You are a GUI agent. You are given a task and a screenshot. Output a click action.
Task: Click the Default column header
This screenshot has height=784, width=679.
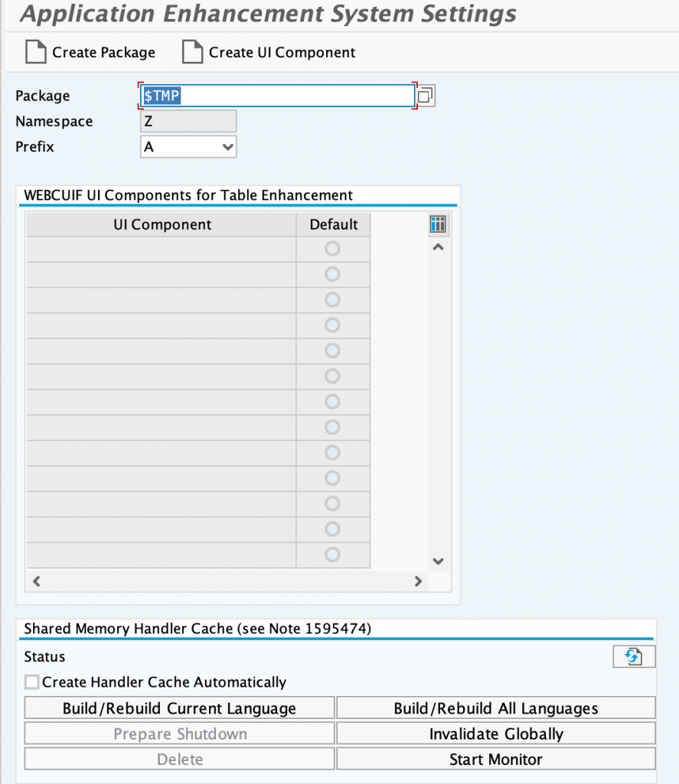click(x=334, y=224)
